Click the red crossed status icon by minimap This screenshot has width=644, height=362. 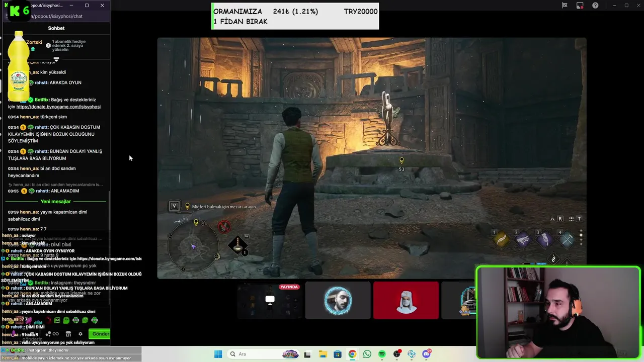[x=224, y=227]
